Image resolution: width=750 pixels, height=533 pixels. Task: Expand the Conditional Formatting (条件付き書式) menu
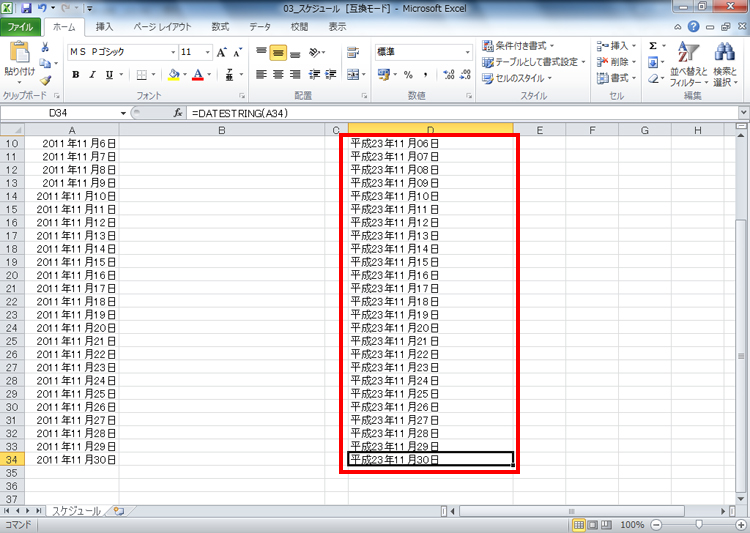tap(518, 46)
